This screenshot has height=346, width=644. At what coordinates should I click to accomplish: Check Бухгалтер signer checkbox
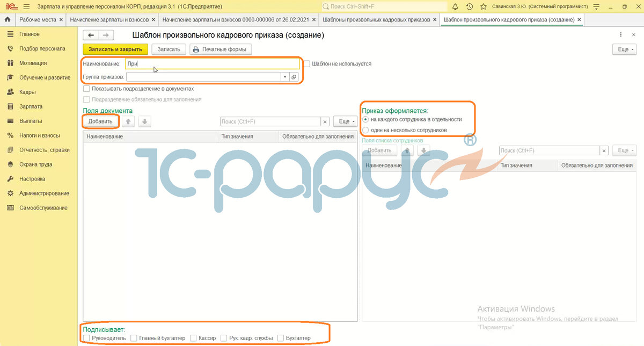click(281, 338)
